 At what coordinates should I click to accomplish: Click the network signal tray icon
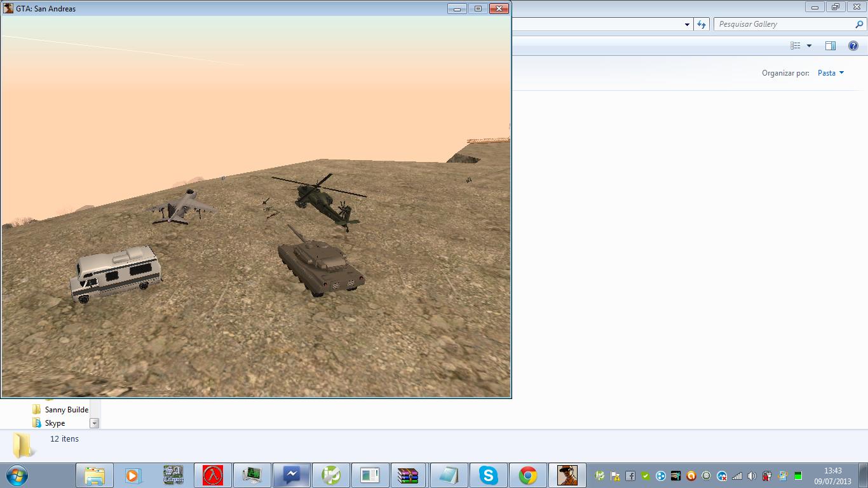click(737, 475)
